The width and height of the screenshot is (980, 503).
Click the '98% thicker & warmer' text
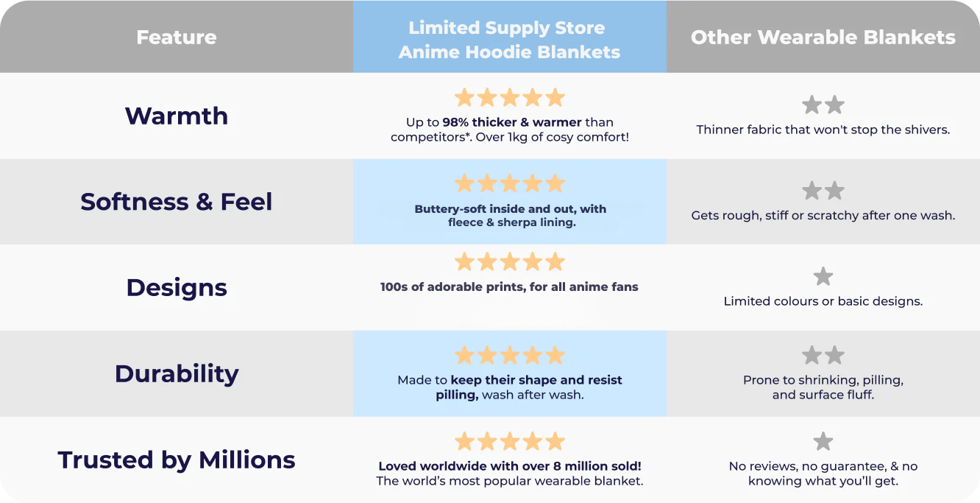click(x=512, y=122)
